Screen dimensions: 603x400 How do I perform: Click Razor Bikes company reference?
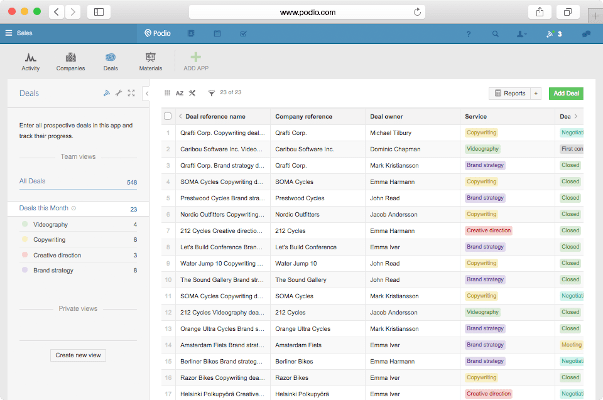(294, 378)
